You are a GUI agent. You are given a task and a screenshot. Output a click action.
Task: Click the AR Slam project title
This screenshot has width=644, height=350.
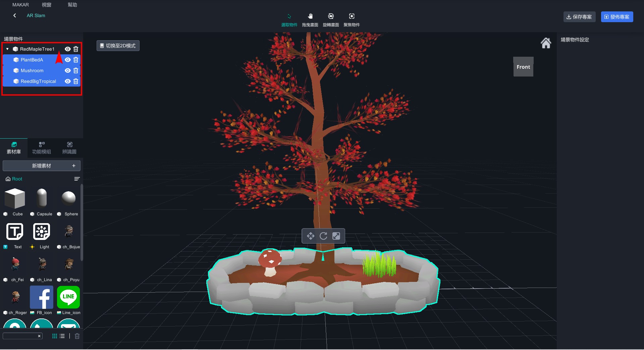[36, 15]
